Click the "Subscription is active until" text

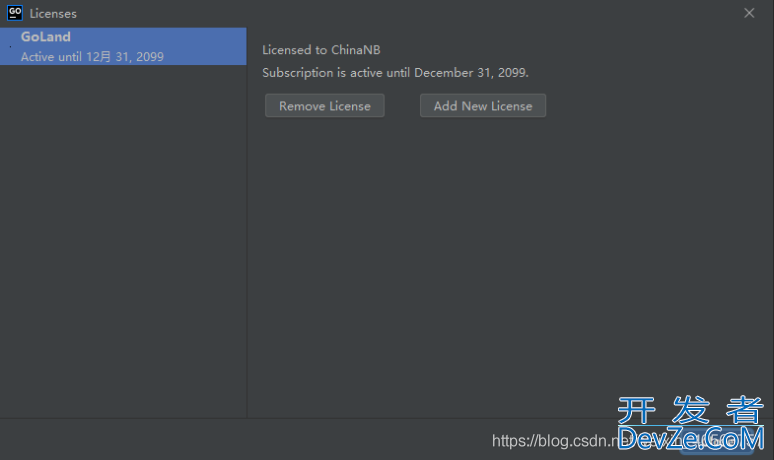(336, 73)
